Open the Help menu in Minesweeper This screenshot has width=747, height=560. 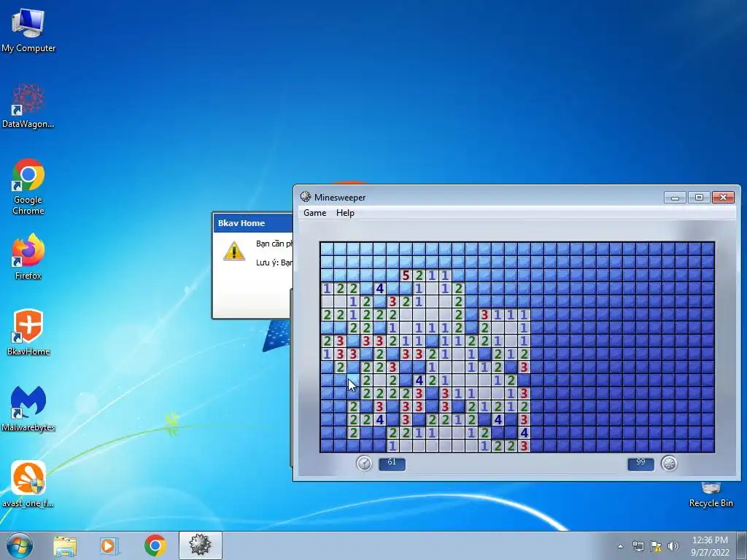[345, 213]
